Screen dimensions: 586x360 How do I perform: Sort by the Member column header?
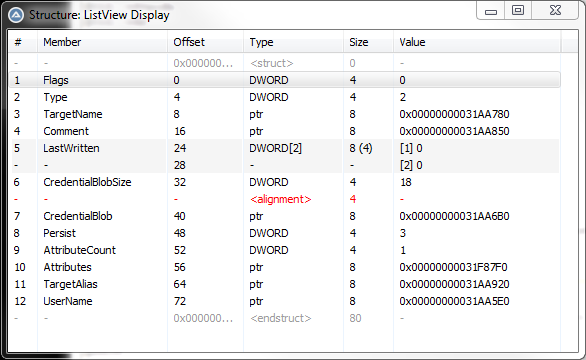pos(102,42)
